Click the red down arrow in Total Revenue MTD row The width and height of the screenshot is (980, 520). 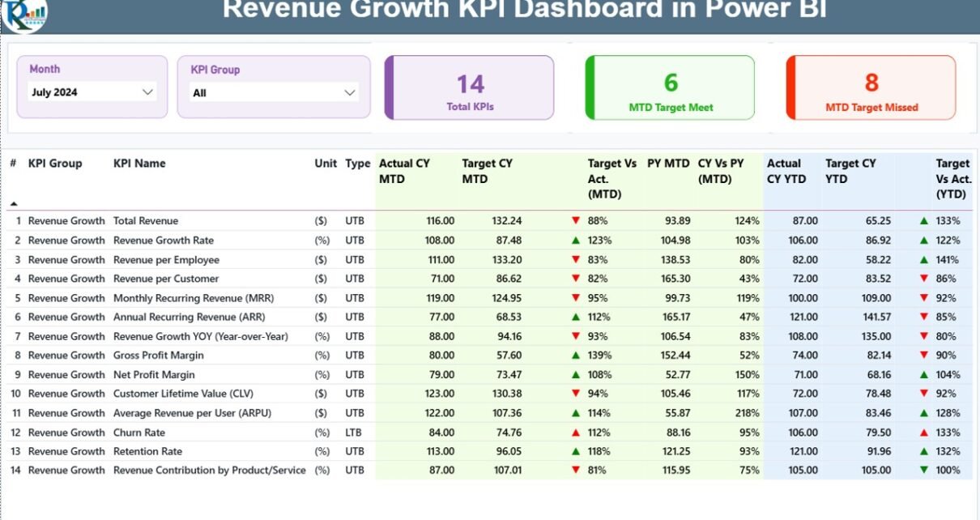[x=576, y=220]
